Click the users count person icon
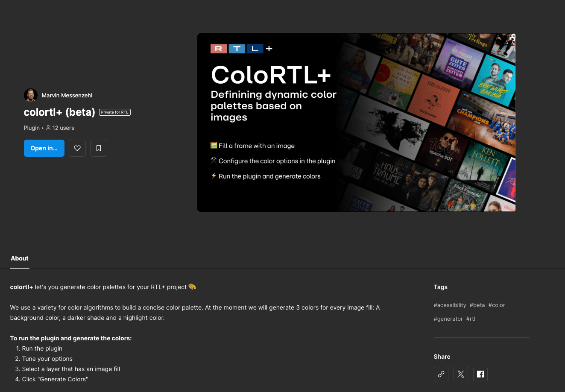Image resolution: width=565 pixels, height=392 pixels. point(48,128)
